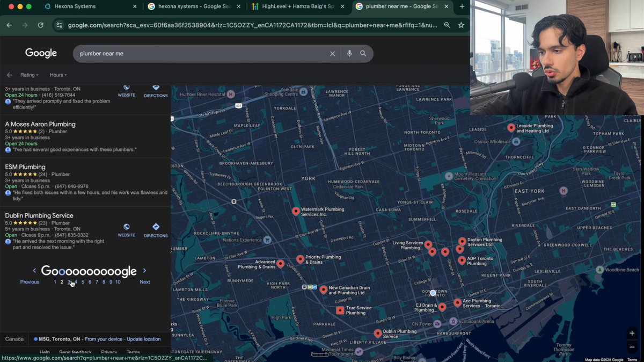This screenshot has width=644, height=362.
Task: Go to results page 3
Action: coord(69,282)
